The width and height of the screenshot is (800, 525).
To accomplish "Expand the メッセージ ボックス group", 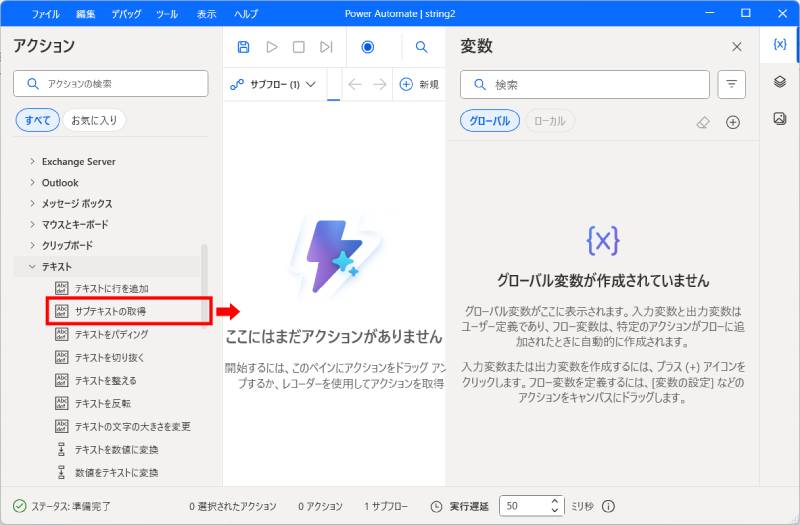I will point(32,203).
